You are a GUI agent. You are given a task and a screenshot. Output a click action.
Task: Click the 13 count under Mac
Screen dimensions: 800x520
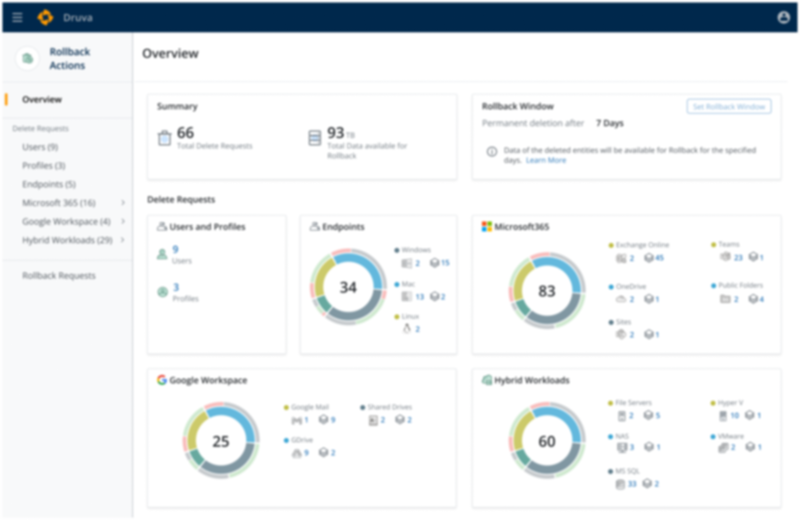click(420, 296)
